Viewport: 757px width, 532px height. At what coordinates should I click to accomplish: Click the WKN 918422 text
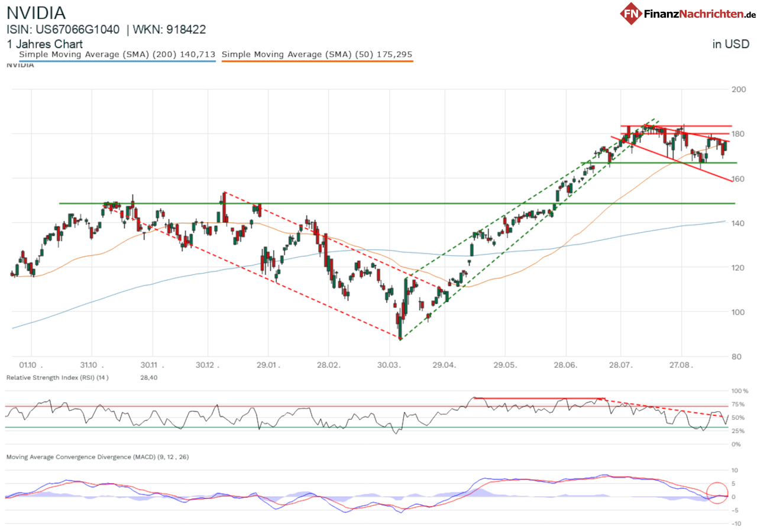(x=169, y=30)
